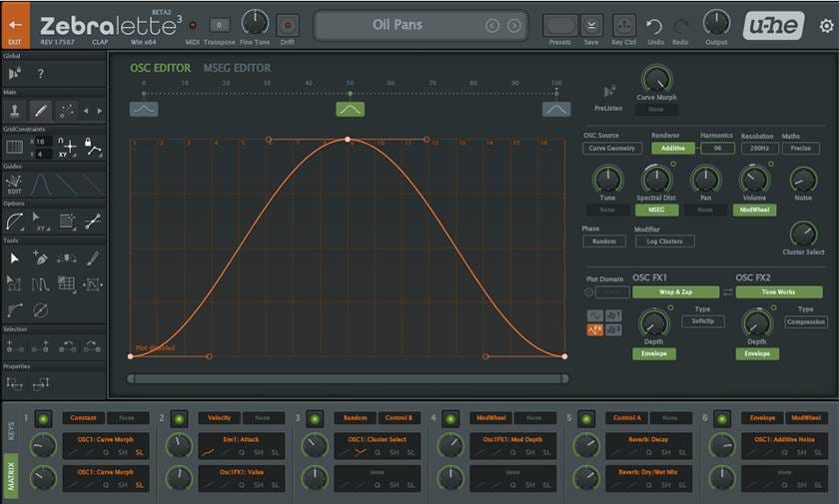Click the Output volume knob
The image size is (839, 504).
(716, 23)
